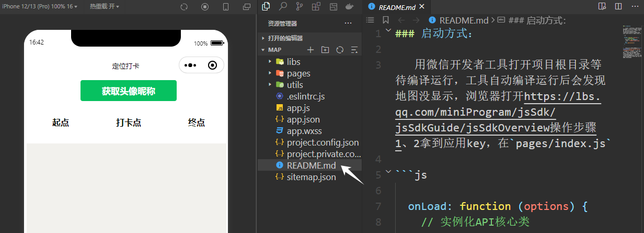644x233 pixels.
Task: Split the editor to the right
Action: [x=618, y=6]
